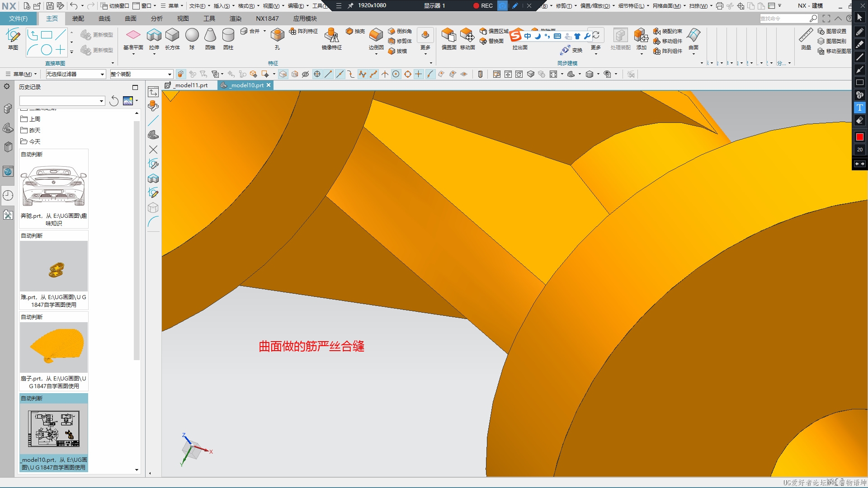
Task: Open the 草图 sketch tool
Action: [13, 39]
